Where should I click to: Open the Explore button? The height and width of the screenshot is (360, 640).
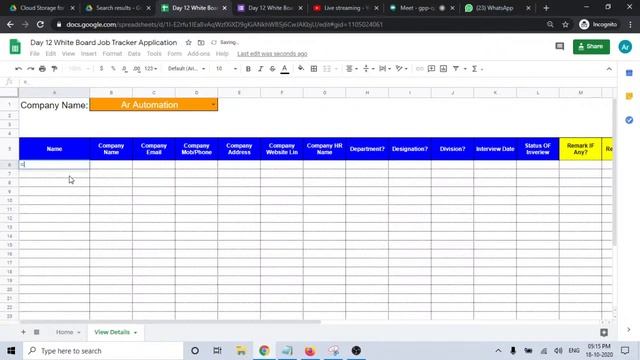(x=604, y=333)
